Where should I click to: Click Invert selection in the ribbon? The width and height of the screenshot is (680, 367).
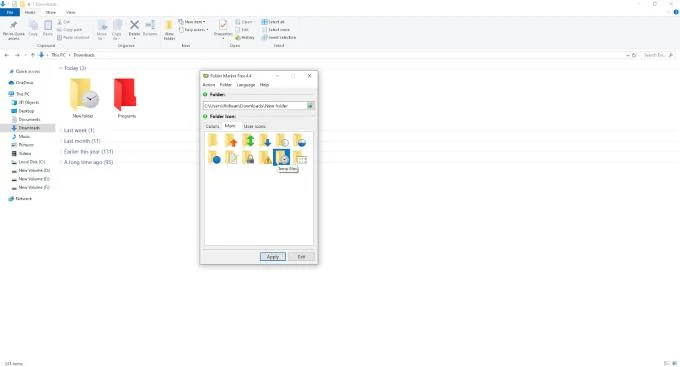279,37
